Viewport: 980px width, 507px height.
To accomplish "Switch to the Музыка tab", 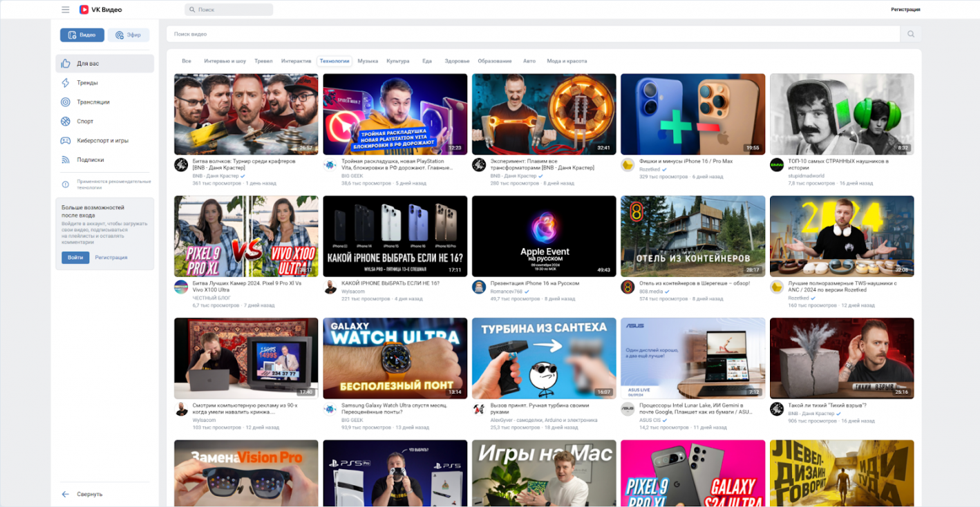I will click(368, 61).
